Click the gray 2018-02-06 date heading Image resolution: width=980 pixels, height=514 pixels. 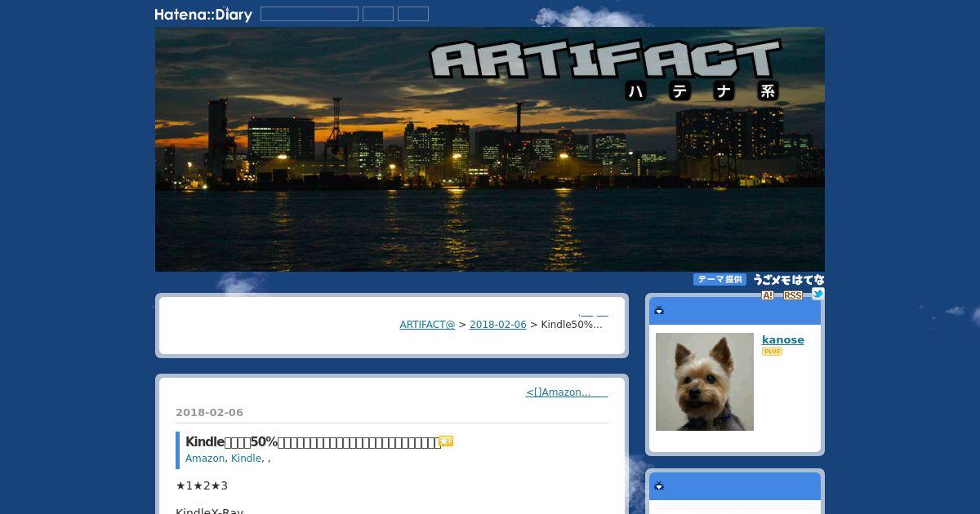tap(209, 413)
